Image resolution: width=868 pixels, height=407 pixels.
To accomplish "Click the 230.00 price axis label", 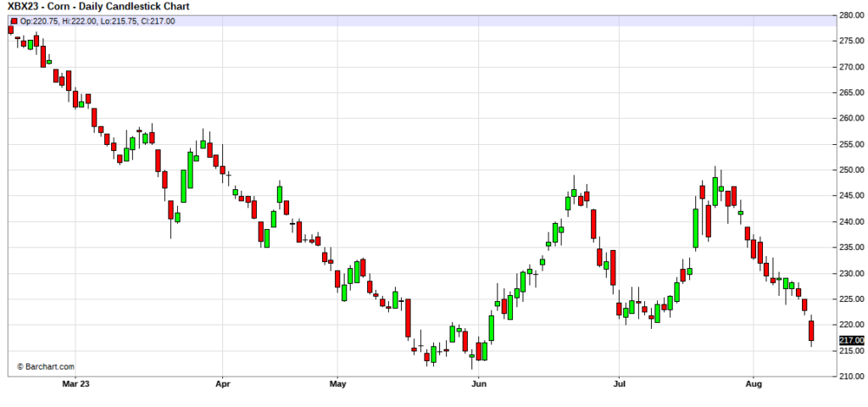I will click(x=852, y=274).
